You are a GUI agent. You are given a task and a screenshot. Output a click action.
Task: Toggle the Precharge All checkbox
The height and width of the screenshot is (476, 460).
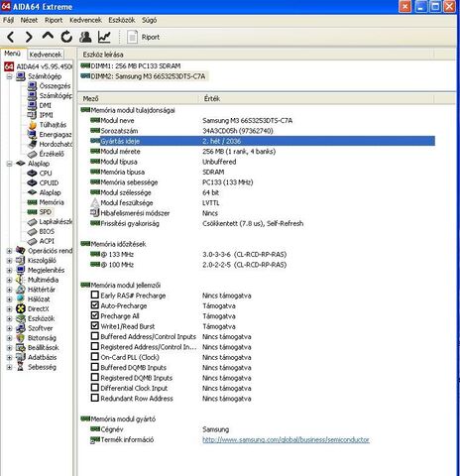tap(95, 315)
